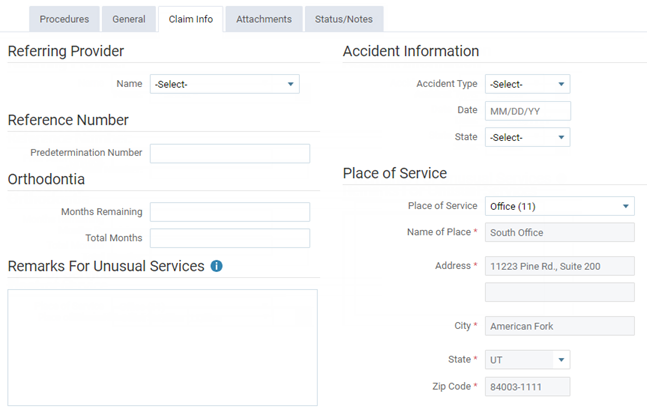Click the Predetermination Number field
Screen dimensions: 647x414
229,154
